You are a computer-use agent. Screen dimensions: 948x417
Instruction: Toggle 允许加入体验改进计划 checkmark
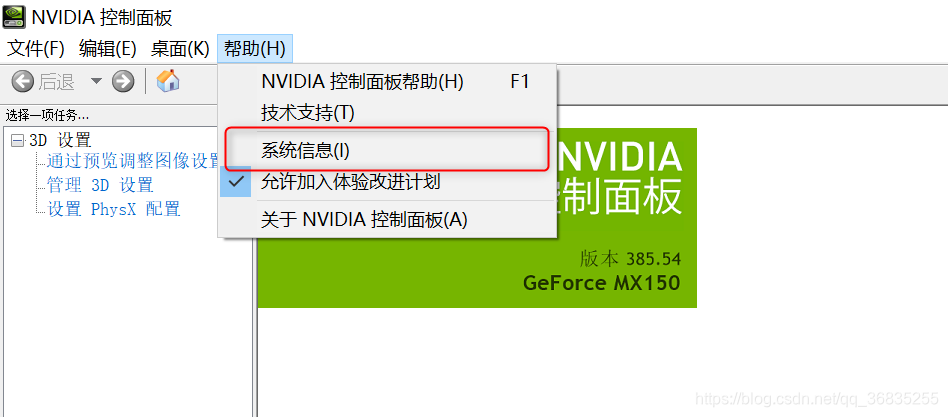point(235,181)
